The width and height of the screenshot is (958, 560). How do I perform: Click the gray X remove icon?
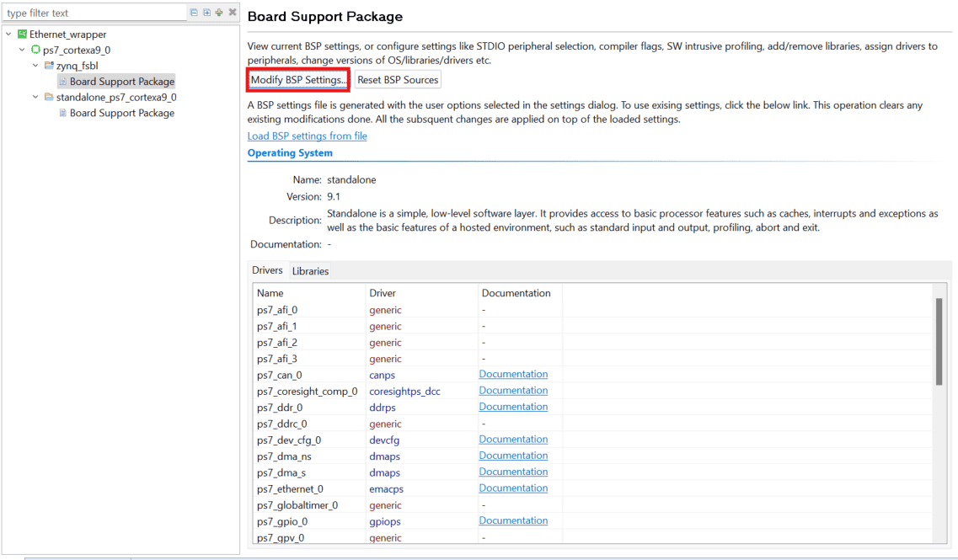[233, 13]
